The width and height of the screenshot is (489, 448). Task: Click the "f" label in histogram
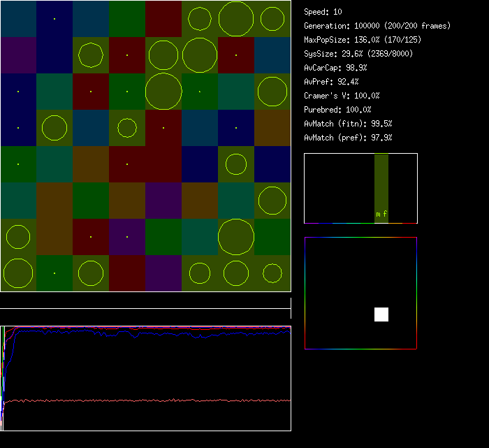[x=384, y=215]
